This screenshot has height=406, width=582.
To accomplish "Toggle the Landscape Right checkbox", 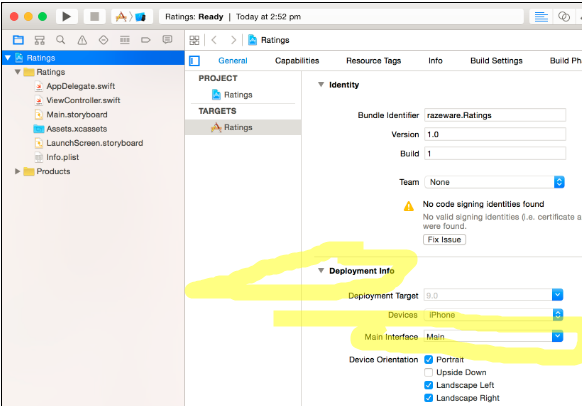I will (x=428, y=398).
